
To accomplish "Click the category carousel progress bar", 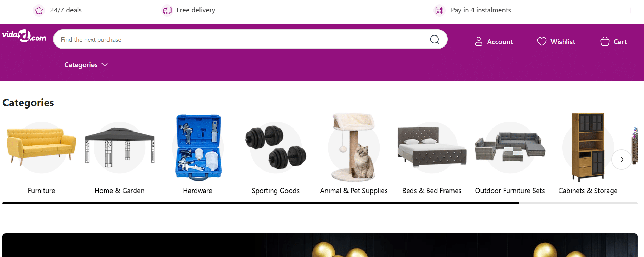I will pyautogui.click(x=320, y=203).
